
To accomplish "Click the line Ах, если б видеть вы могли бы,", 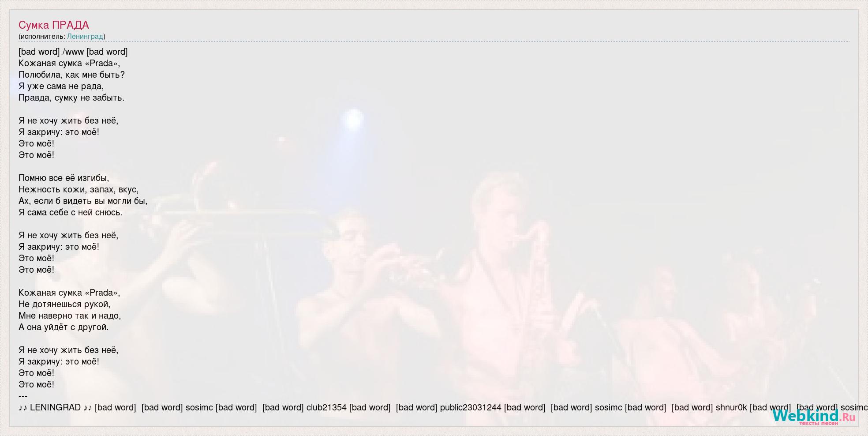I will (83, 201).
